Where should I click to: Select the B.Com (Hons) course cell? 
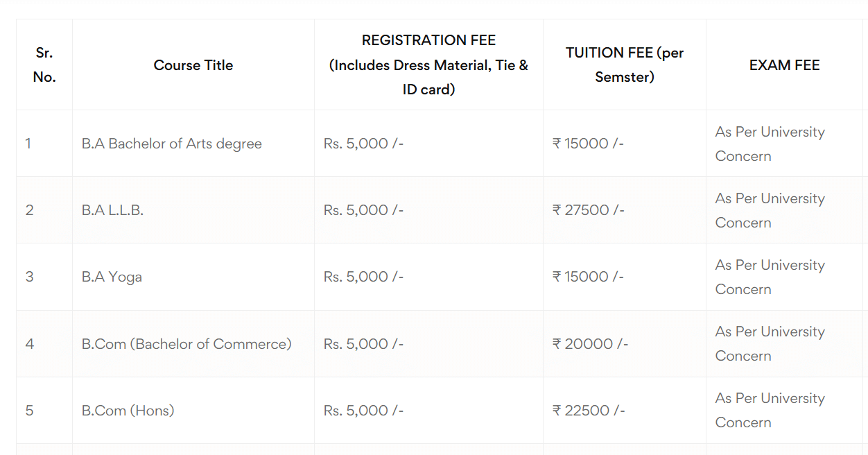coord(128,411)
